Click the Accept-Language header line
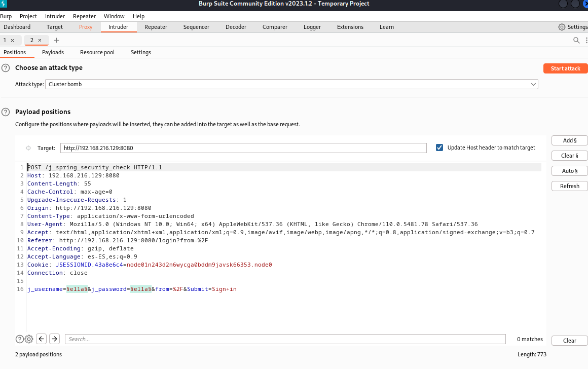 [x=82, y=257]
